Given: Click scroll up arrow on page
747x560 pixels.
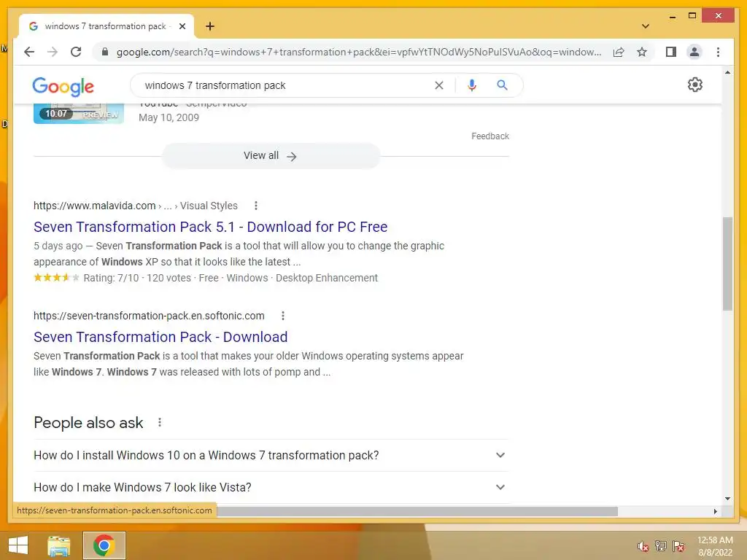Looking at the screenshot, I should pyautogui.click(x=727, y=72).
